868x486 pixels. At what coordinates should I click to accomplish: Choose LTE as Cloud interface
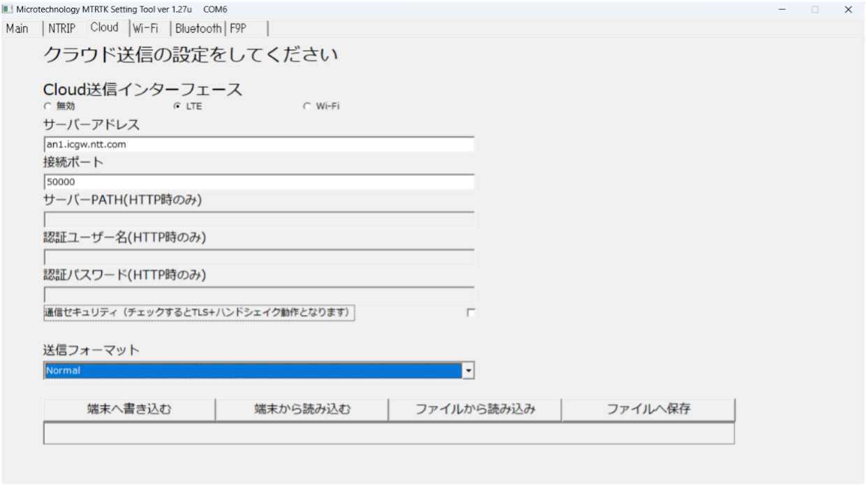pos(177,107)
